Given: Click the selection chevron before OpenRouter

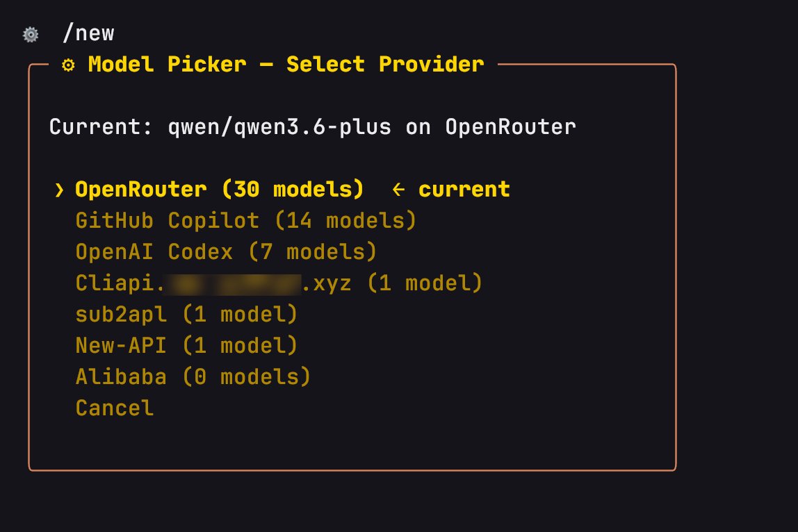Looking at the screenshot, I should coord(59,190).
